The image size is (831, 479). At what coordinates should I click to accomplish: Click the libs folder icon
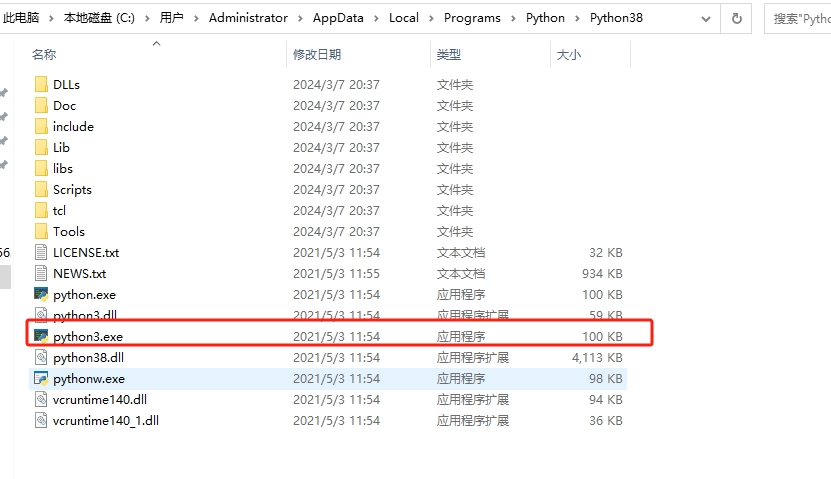(41, 168)
